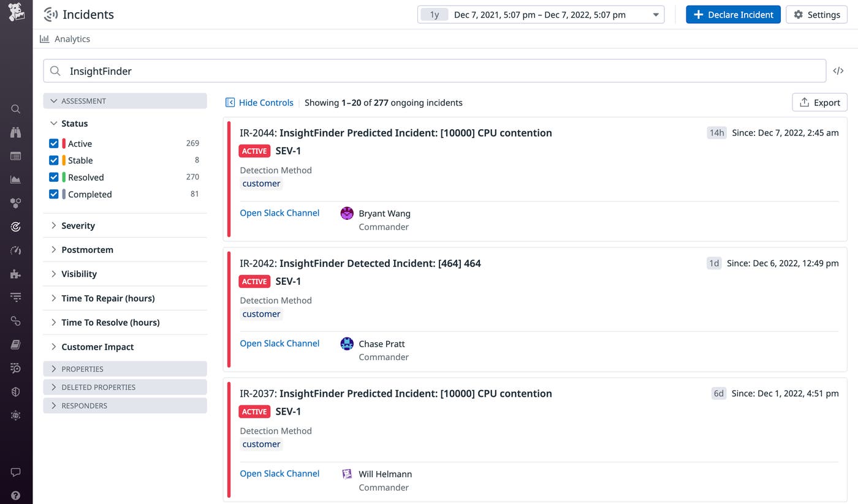Screen dimensions: 858x504
Task: Open the date range dropdown
Action: pos(656,14)
